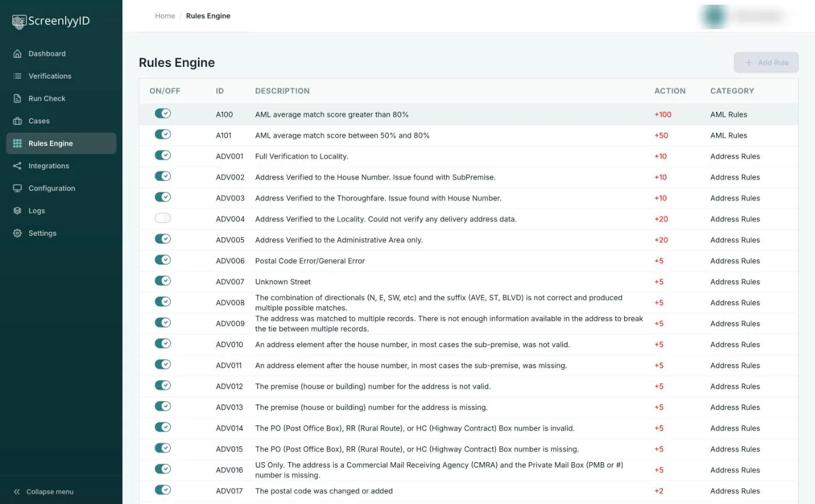The height and width of the screenshot is (504, 815).
Task: Click the blurred user avatar
Action: click(x=714, y=16)
